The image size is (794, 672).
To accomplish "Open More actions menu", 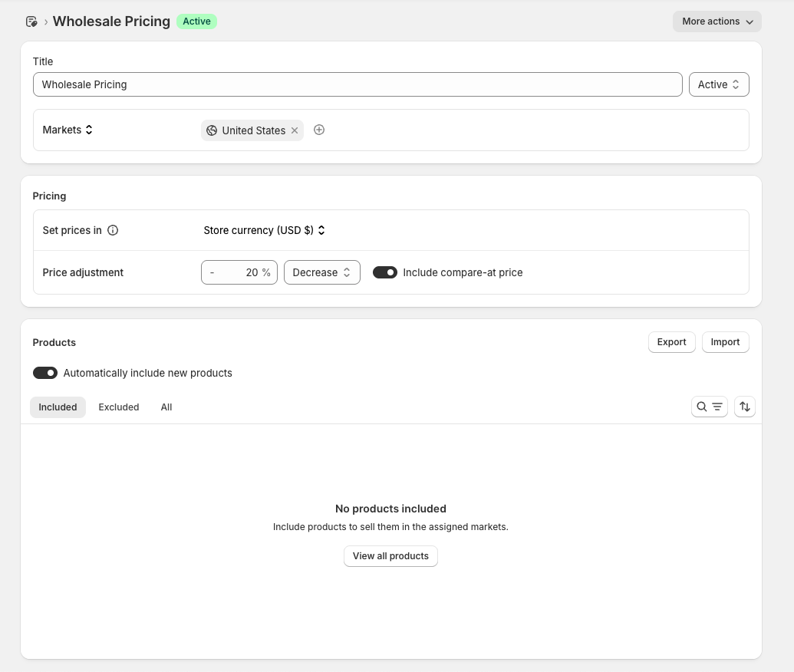I will [716, 21].
